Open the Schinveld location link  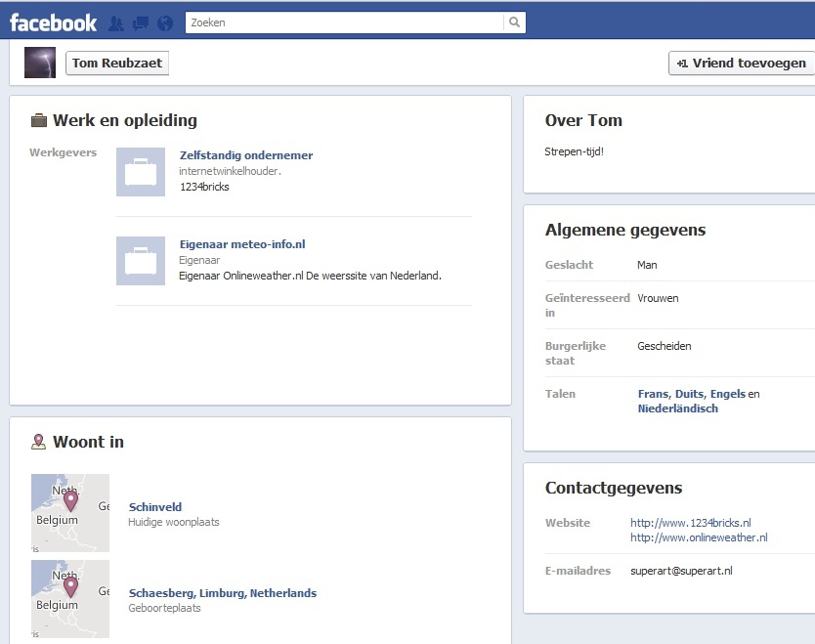[x=155, y=507]
